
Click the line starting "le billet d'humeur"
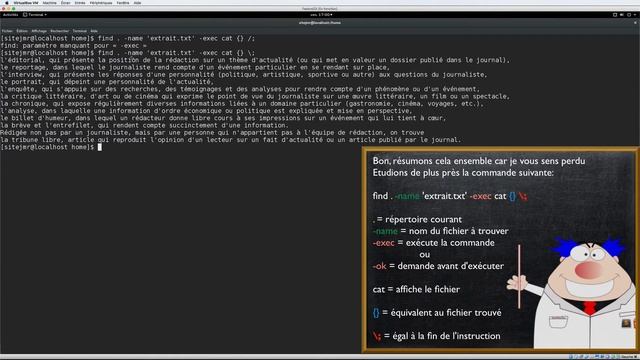point(223,118)
